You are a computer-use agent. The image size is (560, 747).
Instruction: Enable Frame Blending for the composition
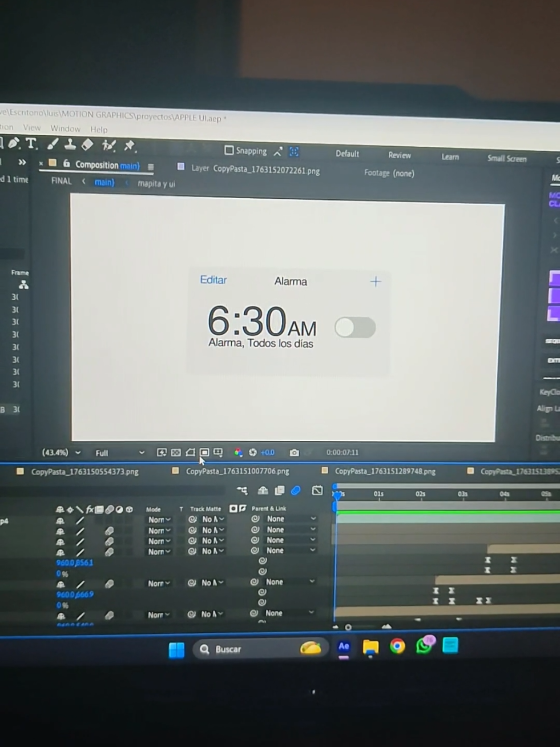[x=279, y=491]
